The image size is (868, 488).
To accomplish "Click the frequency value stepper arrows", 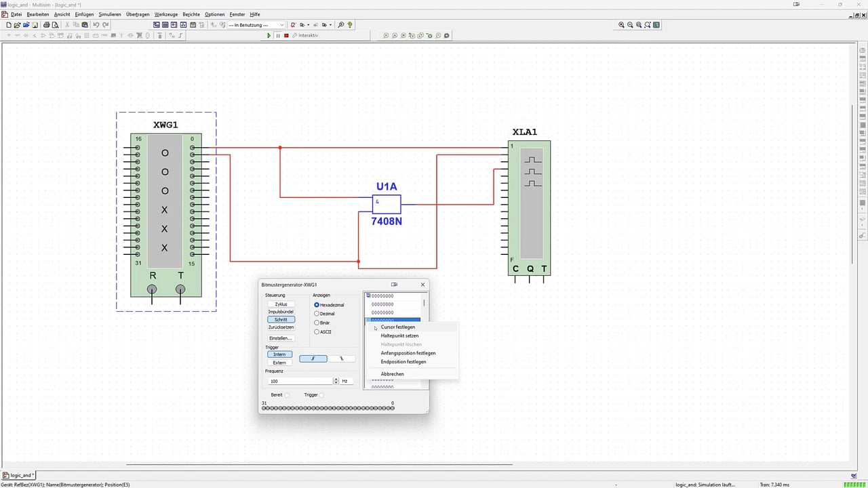I will pos(336,381).
